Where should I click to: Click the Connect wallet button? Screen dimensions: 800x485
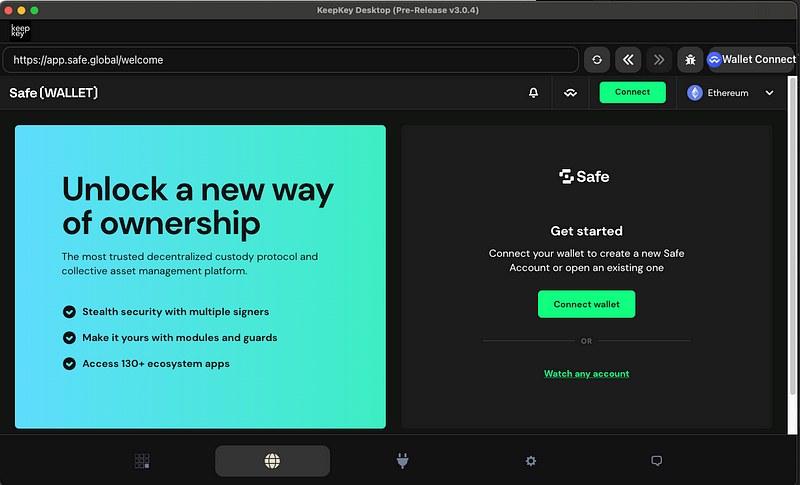586,304
